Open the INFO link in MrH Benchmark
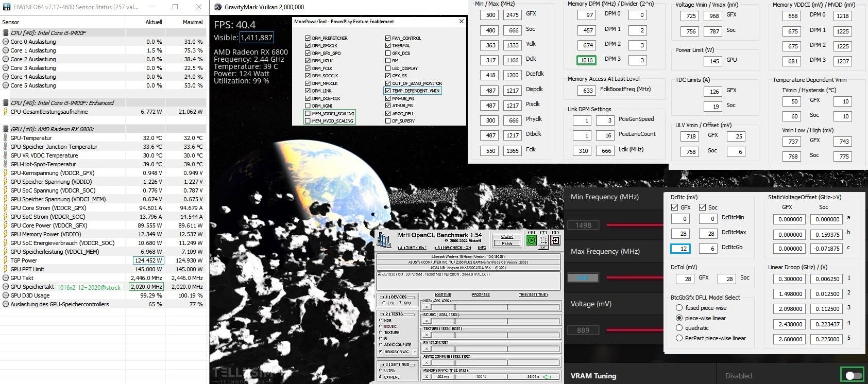 click(482, 248)
